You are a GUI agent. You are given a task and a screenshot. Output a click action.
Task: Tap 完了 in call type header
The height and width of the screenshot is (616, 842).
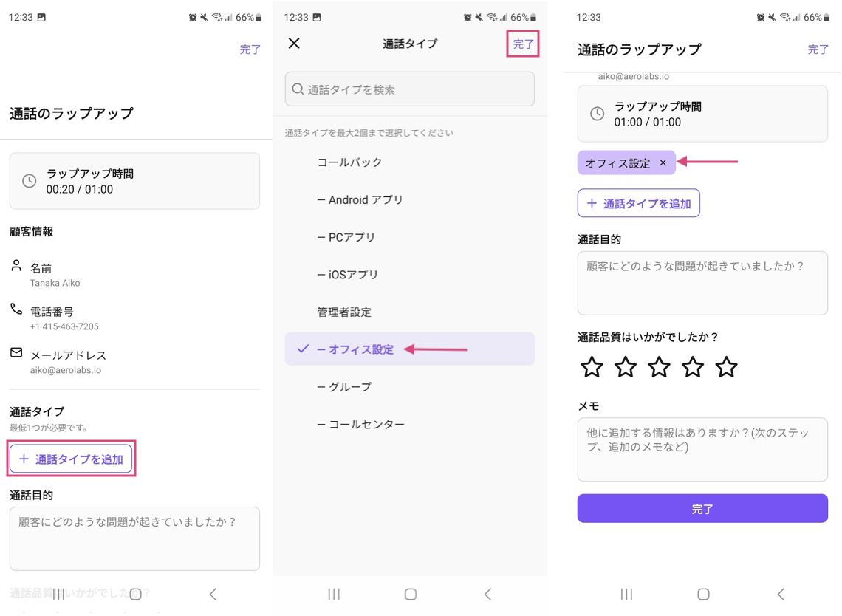point(523,44)
